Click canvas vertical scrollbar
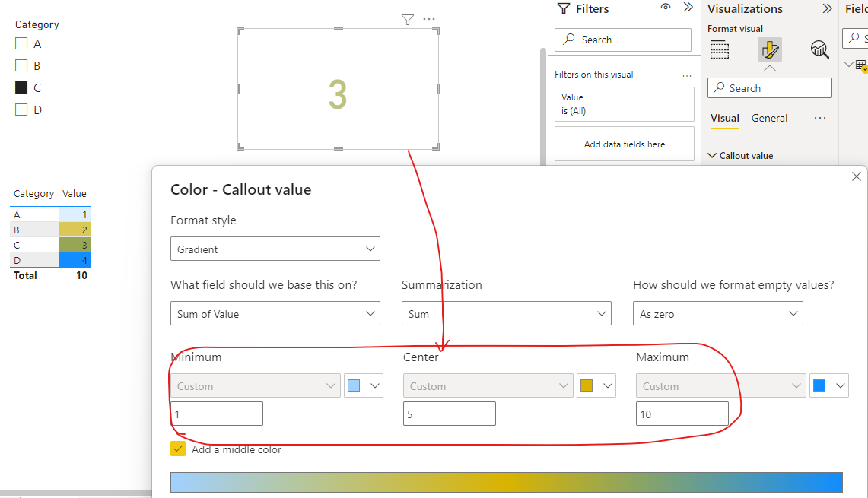 [543, 105]
